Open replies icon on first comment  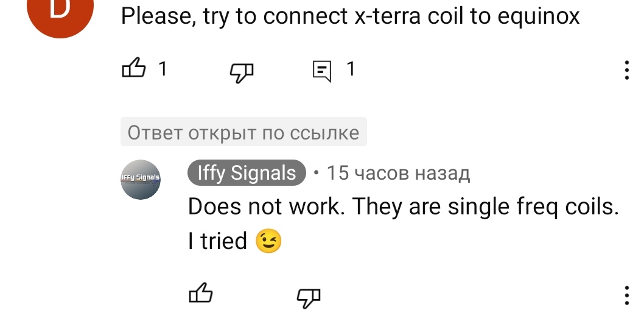click(322, 71)
